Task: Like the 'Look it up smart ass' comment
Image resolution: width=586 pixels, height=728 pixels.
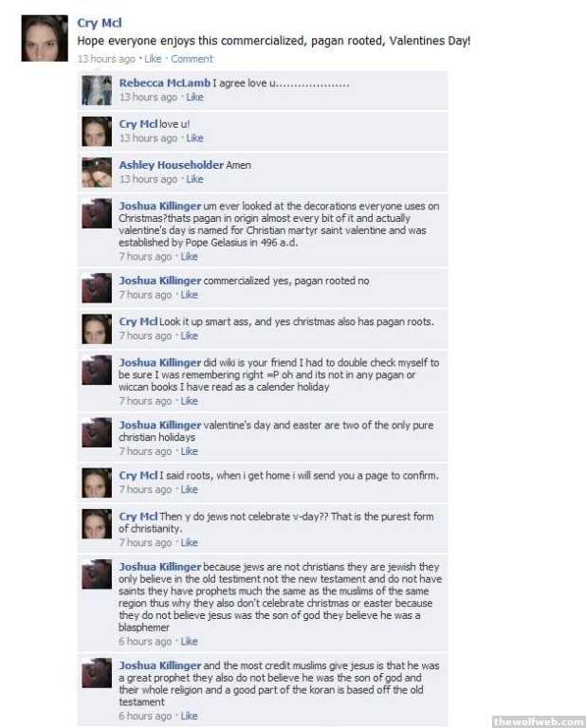Action: coord(189,336)
